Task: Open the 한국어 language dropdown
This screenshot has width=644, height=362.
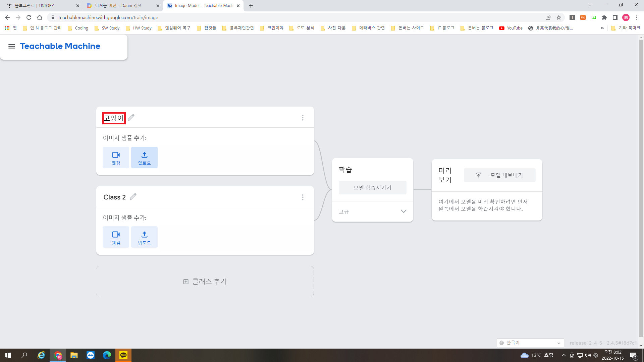Action: coord(530,343)
